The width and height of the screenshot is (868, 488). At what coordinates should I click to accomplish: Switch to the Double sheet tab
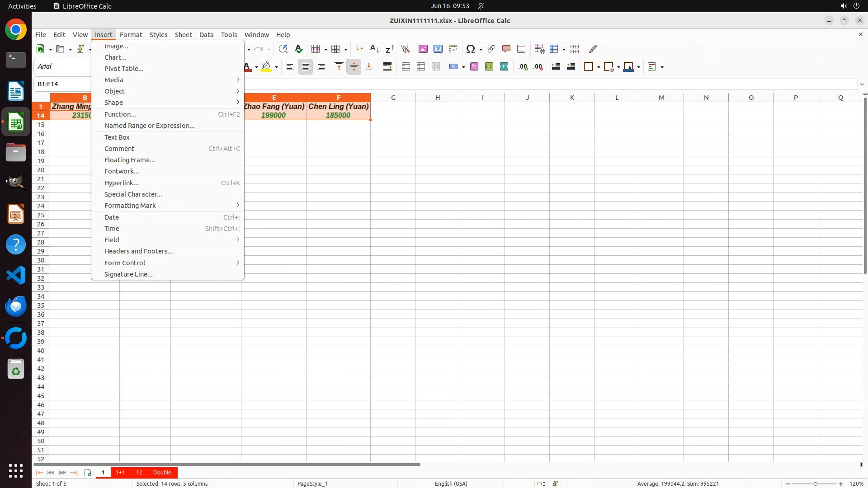point(162,473)
